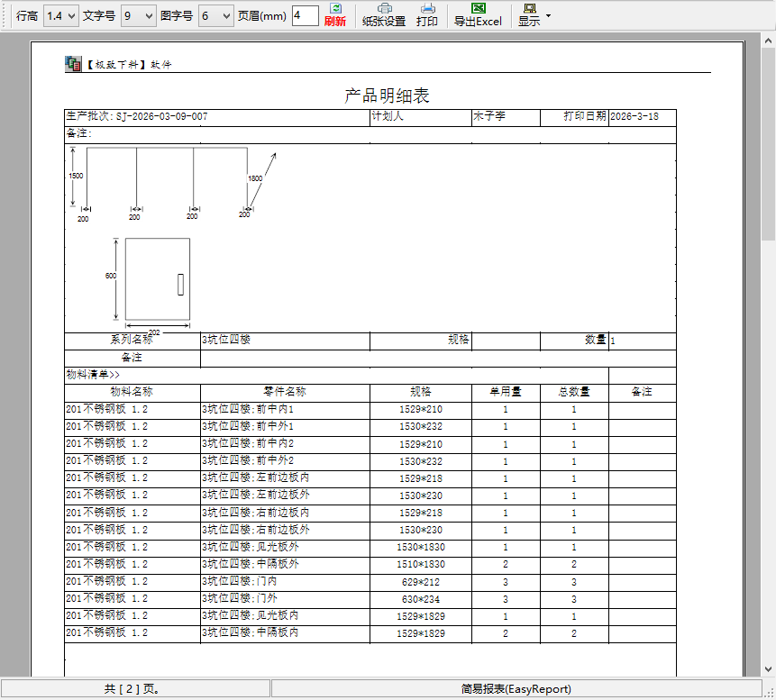776x700 pixels.
Task: Open 纸张设置 paper settings
Action: point(384,14)
